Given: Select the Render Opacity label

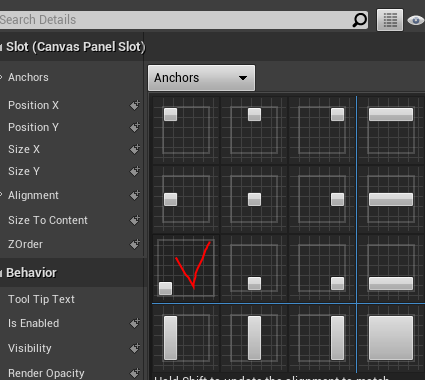Looking at the screenshot, I should [46, 373].
